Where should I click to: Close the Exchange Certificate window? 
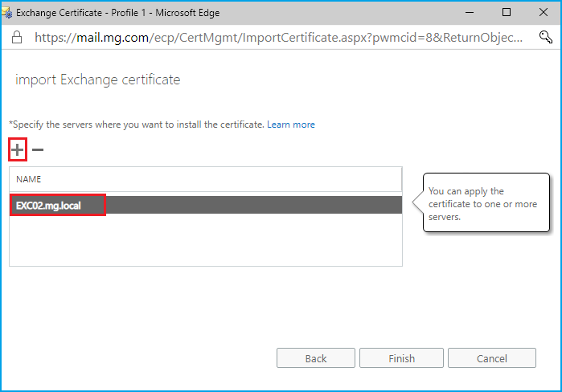tap(543, 12)
